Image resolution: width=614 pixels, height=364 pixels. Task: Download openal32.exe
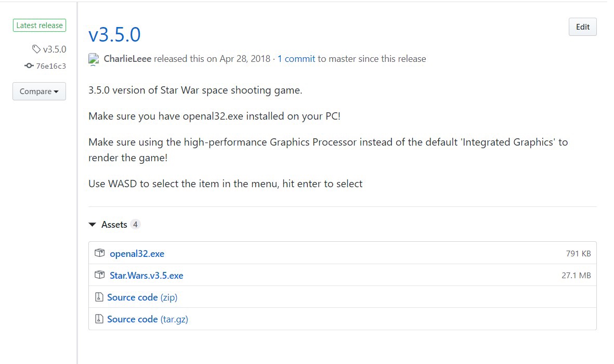[x=137, y=254]
